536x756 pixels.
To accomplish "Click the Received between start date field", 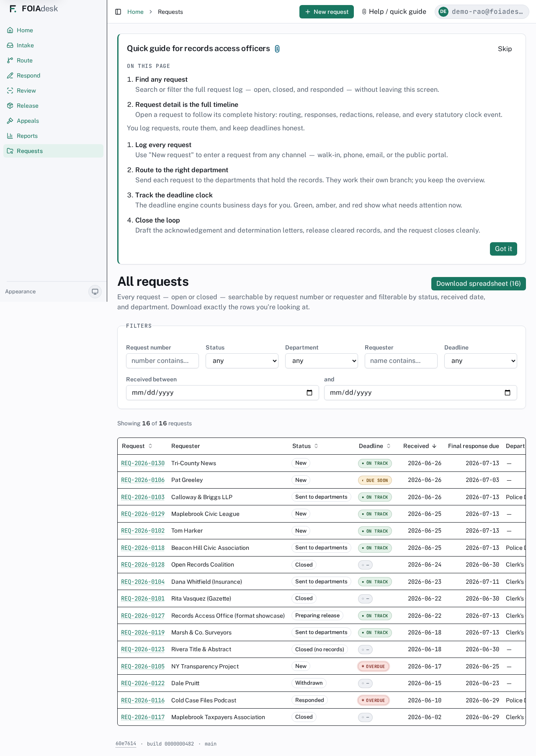I will point(222,393).
